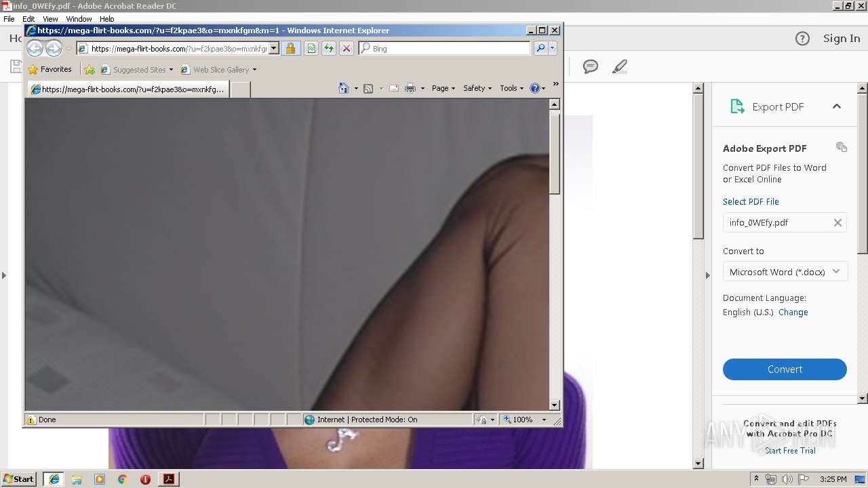
Task: Expand the Suggested Sites dropdown
Action: pyautogui.click(x=171, y=70)
